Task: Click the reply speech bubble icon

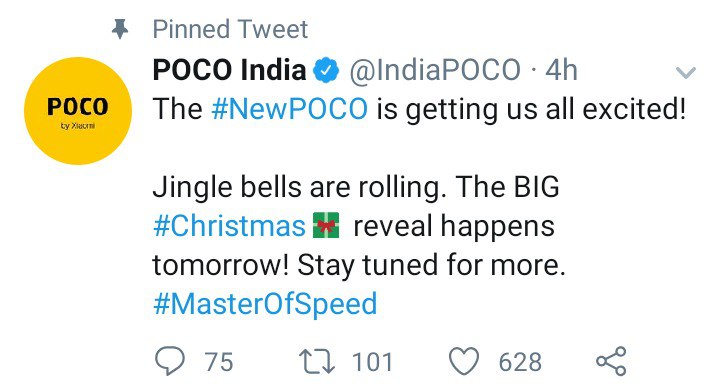Action: 170,361
